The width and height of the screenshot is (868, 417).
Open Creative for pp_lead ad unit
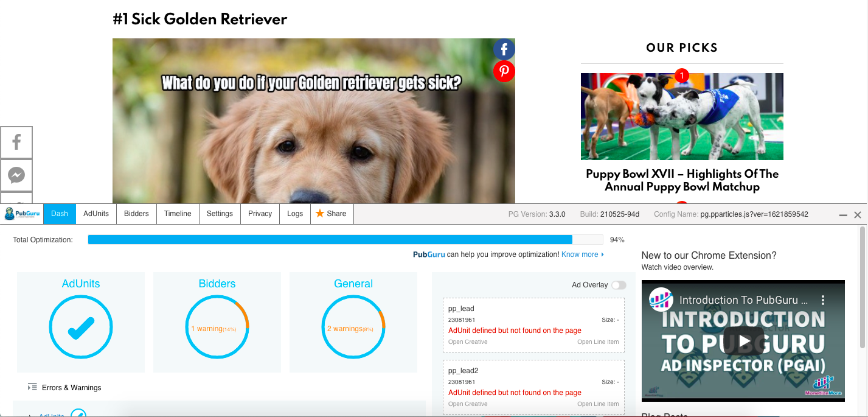(x=468, y=342)
